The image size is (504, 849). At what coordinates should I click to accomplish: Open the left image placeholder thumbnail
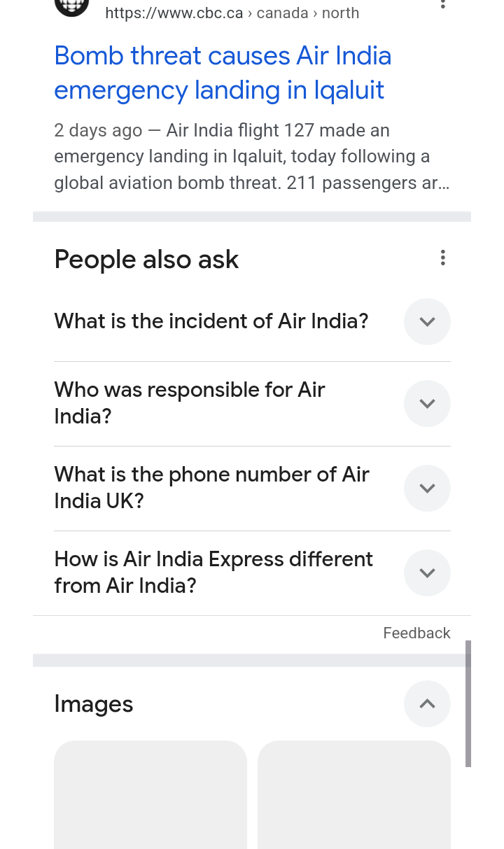(x=150, y=794)
